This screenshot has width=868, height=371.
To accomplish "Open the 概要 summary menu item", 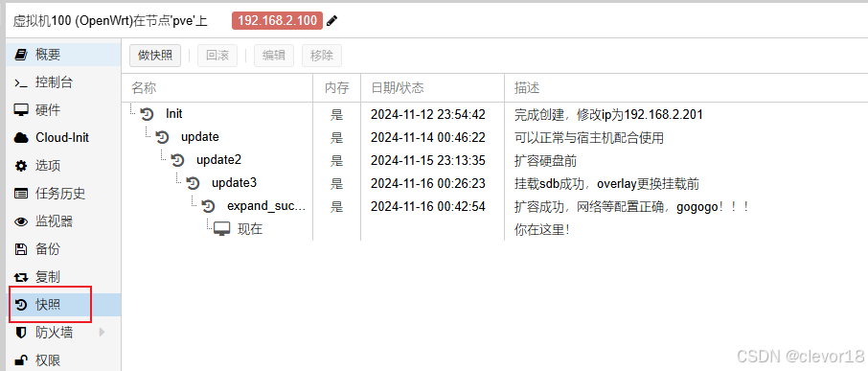I will click(x=63, y=55).
